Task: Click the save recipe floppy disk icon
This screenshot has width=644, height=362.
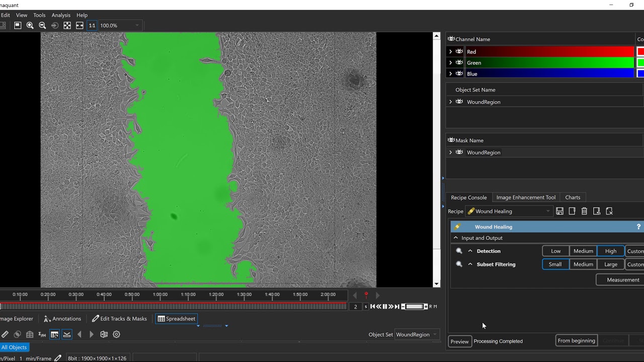Action: tap(559, 211)
